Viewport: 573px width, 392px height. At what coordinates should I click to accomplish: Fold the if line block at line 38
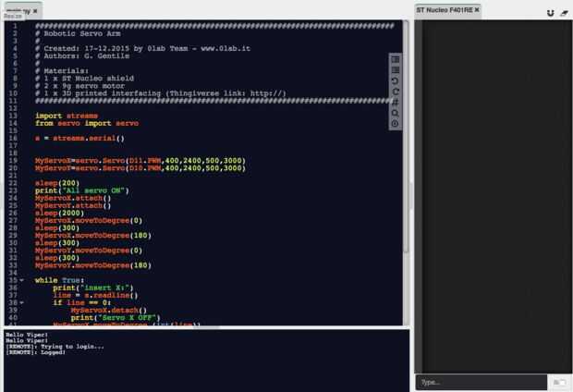point(22,302)
